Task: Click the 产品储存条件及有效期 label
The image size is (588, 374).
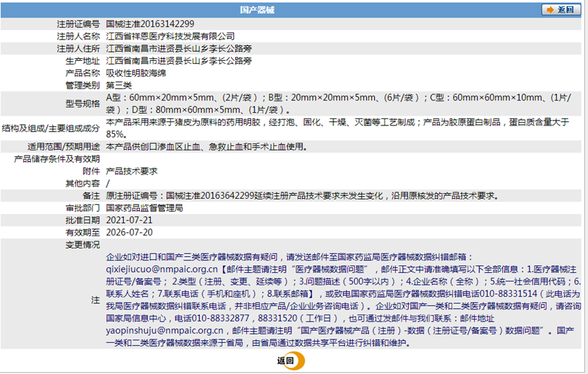Action: click(57, 159)
